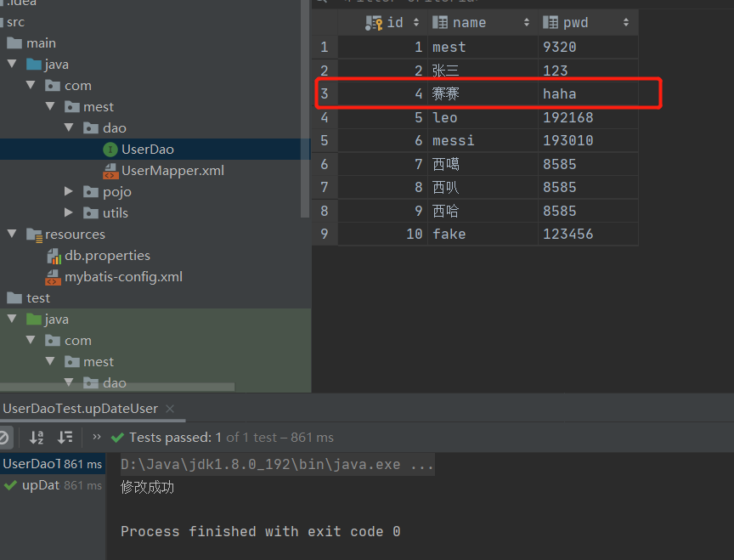Select the main folder

(41, 43)
